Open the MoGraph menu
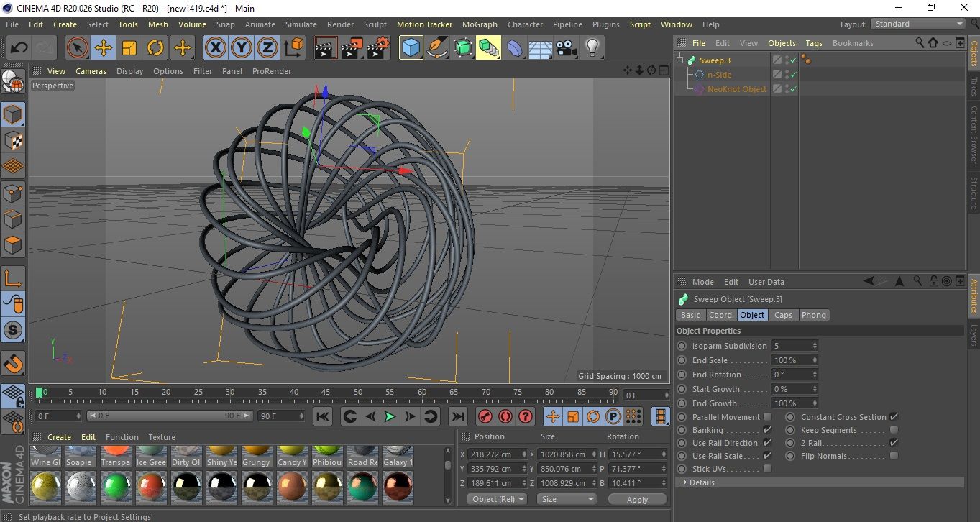The image size is (980, 522). pyautogui.click(x=479, y=24)
